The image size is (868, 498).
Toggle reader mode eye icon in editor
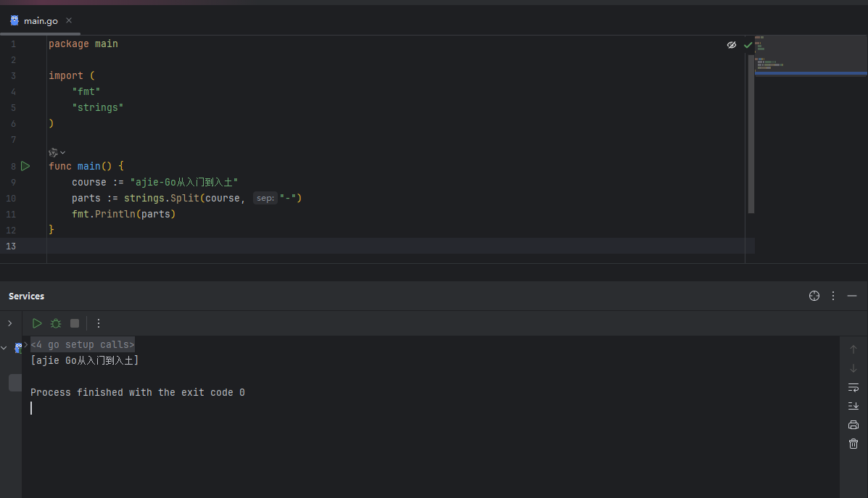tap(731, 45)
